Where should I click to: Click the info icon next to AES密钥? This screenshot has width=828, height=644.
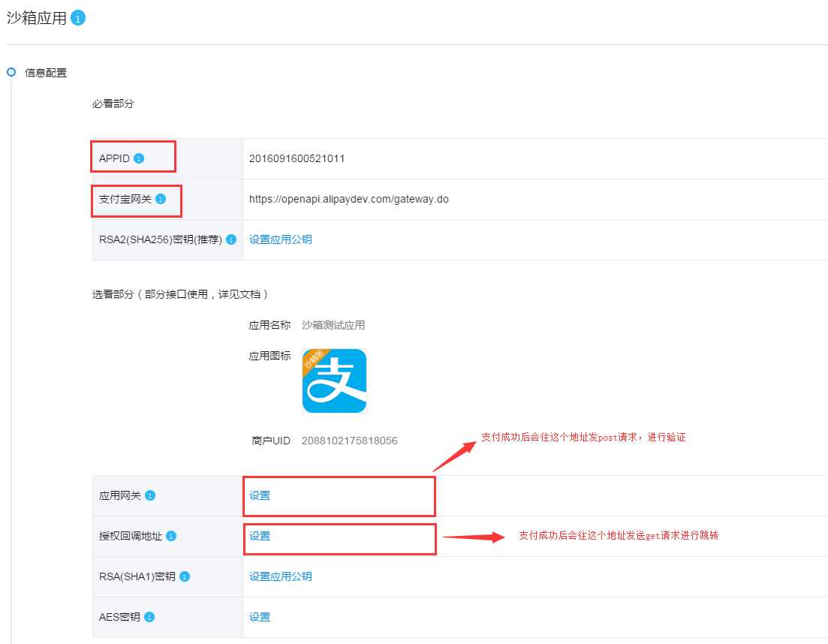coord(149,617)
